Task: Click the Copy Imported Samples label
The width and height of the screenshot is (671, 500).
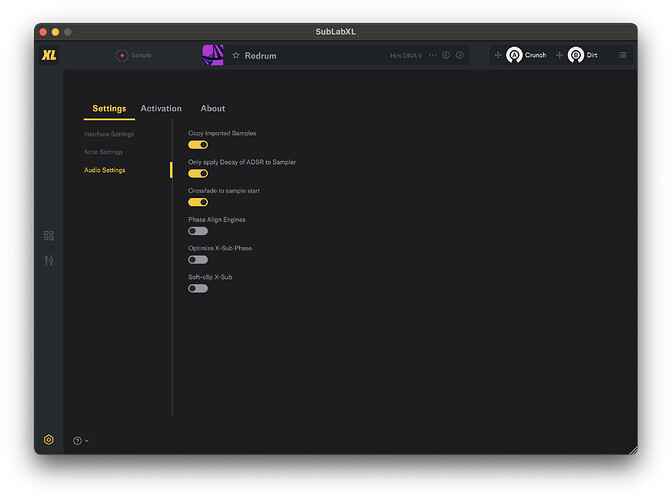Action: 222,133
